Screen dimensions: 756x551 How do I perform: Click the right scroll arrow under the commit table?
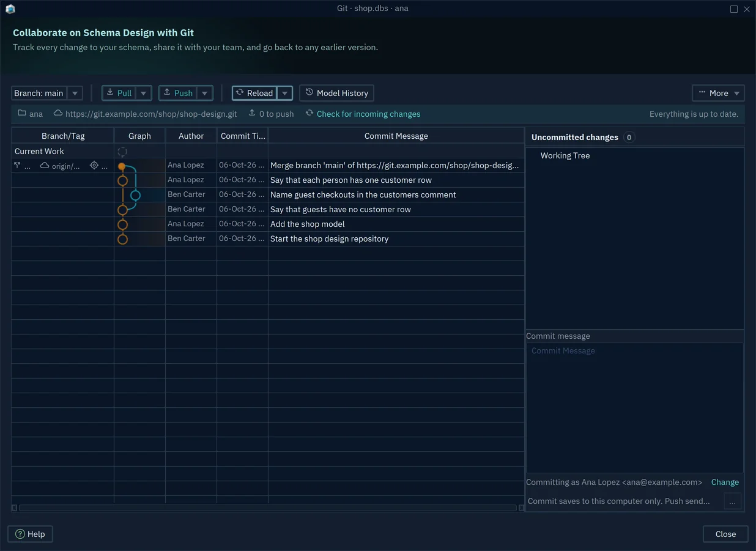tap(521, 508)
